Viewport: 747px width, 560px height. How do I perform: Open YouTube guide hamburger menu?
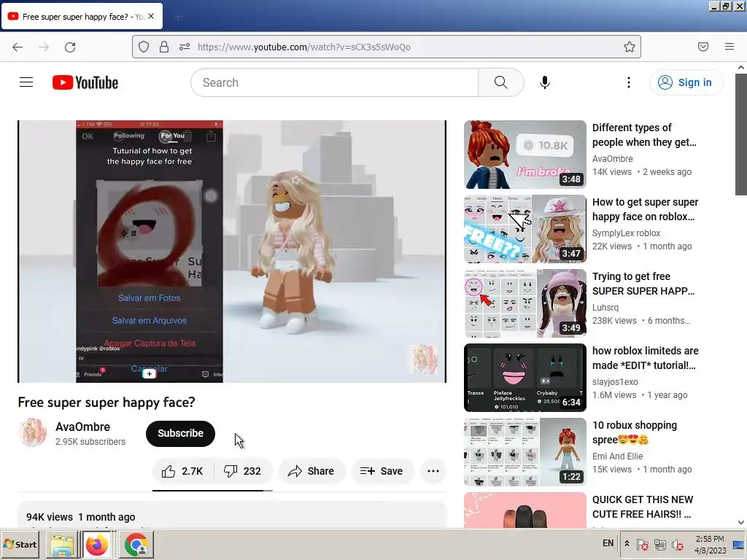pos(26,82)
